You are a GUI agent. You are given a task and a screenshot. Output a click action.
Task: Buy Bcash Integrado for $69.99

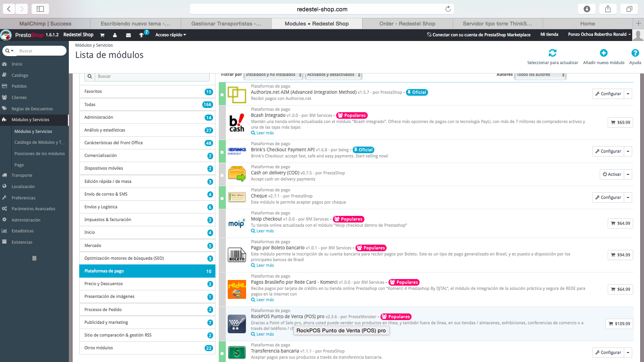pyautogui.click(x=620, y=123)
